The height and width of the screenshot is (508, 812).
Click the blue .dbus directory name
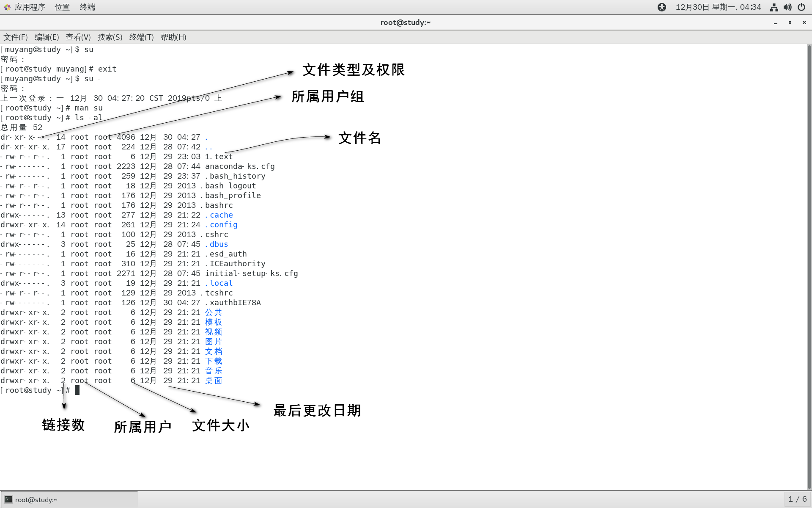(x=217, y=244)
